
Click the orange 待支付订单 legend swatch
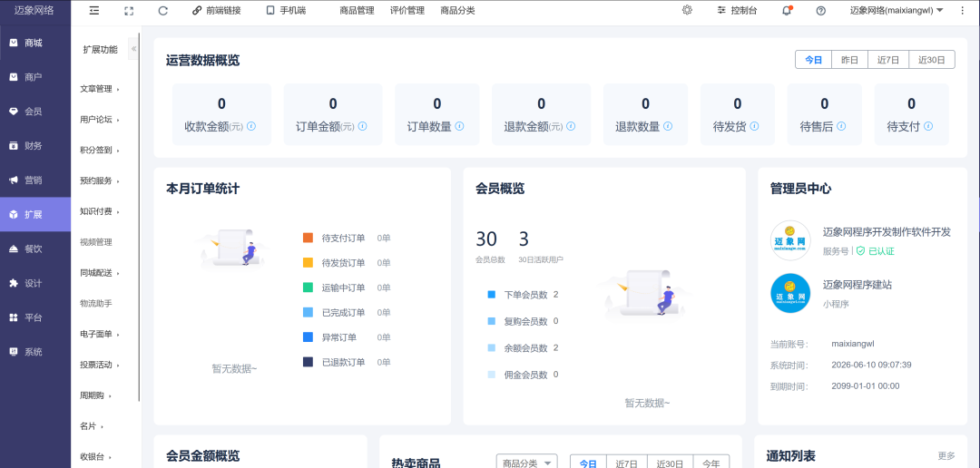(x=308, y=238)
